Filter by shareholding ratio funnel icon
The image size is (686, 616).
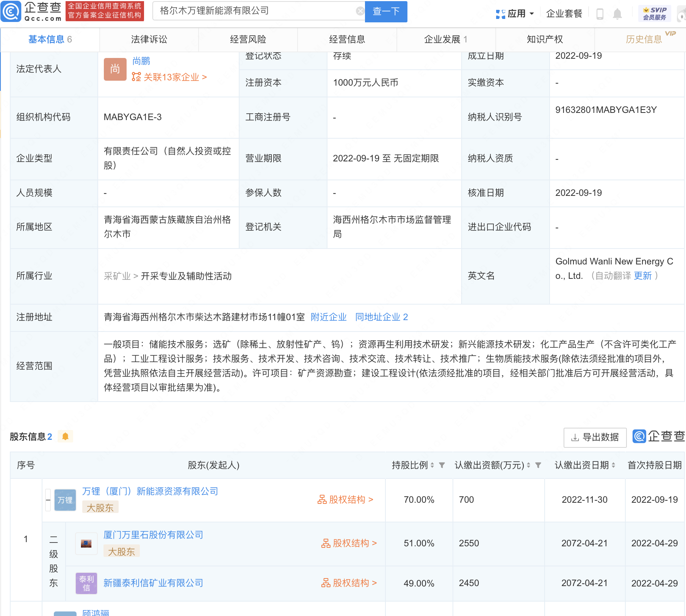[x=442, y=465]
